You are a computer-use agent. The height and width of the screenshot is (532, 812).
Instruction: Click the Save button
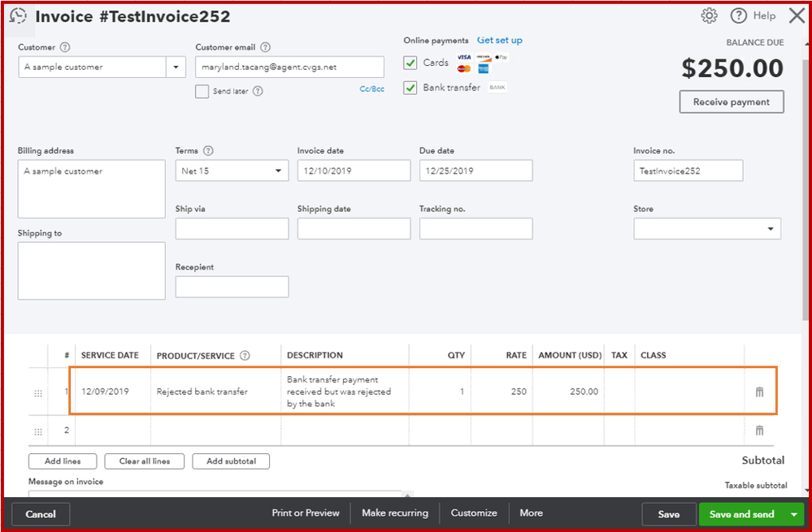click(669, 514)
